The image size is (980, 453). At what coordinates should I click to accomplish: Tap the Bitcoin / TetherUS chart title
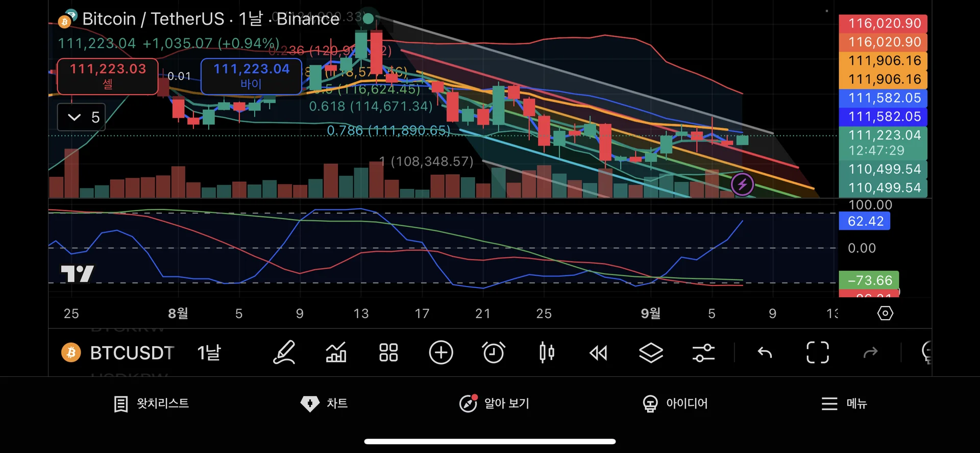coord(210,19)
